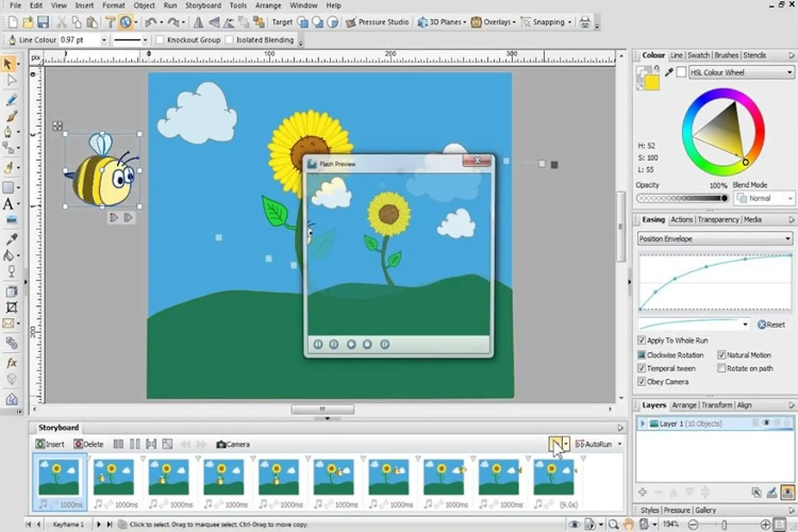Click the play button in Flash Preview
The image size is (798, 532).
click(351, 344)
